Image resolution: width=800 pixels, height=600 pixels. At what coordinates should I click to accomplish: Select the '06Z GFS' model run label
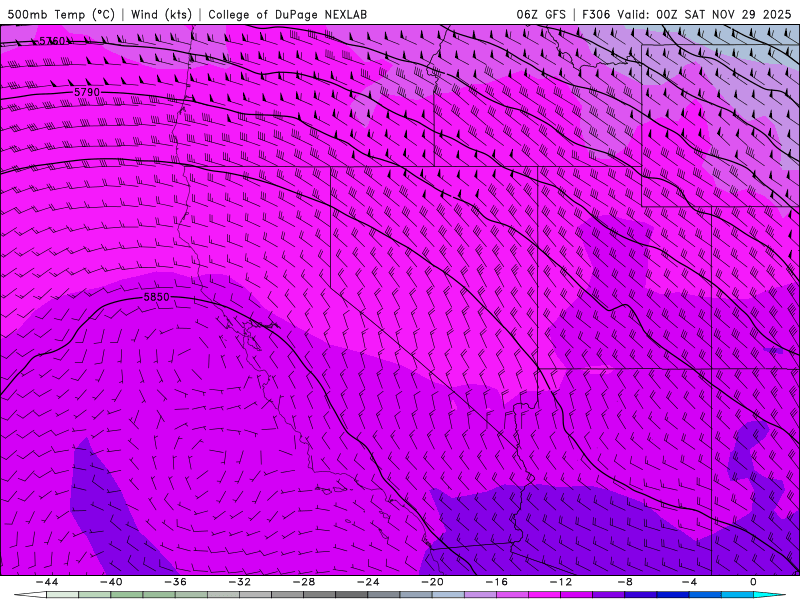point(541,14)
